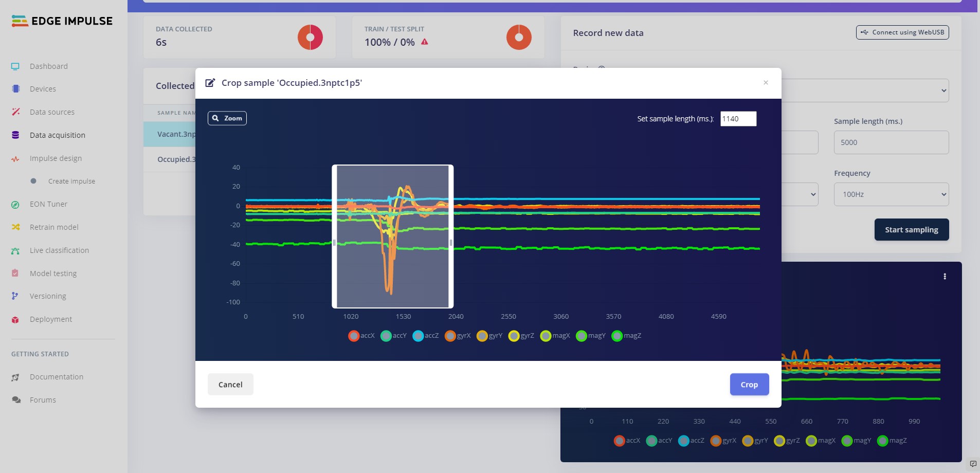Click the Set sample length input field
This screenshot has width=980, height=473.
pyautogui.click(x=738, y=119)
